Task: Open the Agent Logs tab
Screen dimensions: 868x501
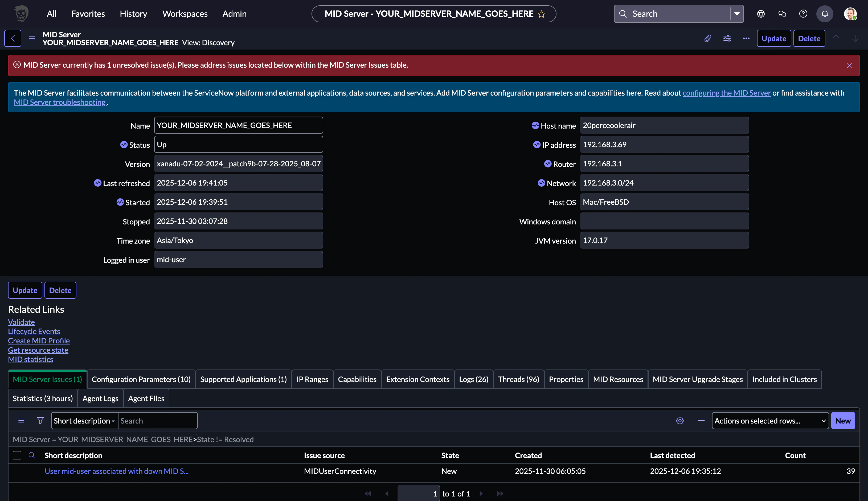Action: point(100,399)
